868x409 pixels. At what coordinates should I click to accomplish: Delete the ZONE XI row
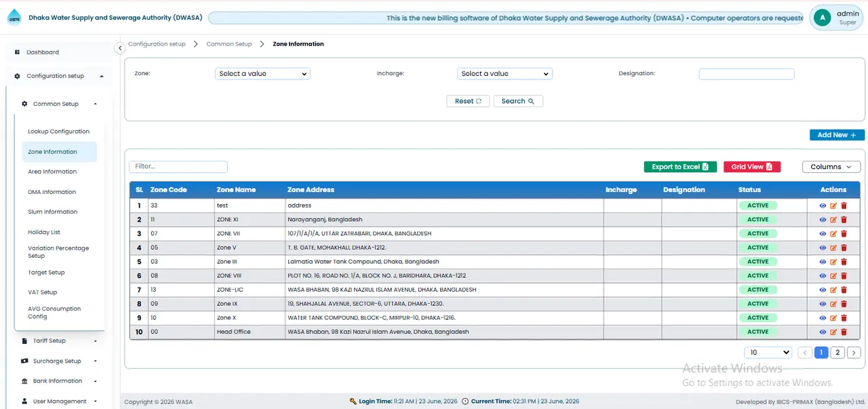(x=844, y=220)
